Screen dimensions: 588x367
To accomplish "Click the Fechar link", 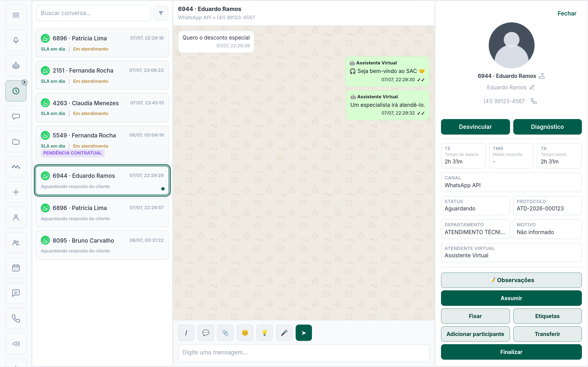I will 567,13.
